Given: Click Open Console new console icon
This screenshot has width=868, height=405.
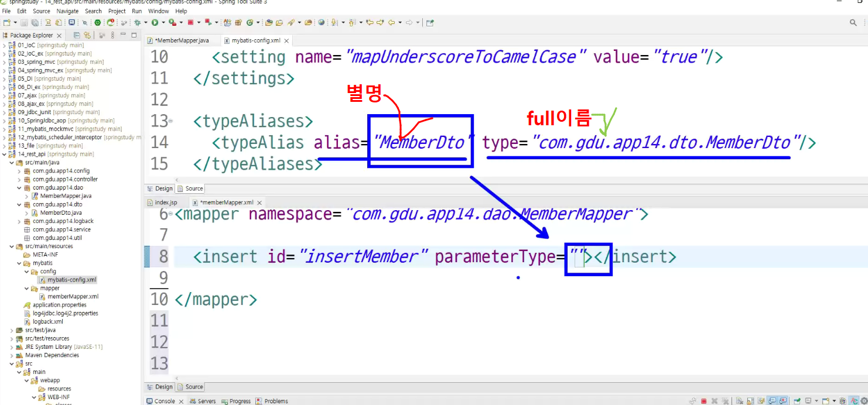Looking at the screenshot, I should point(826,401).
